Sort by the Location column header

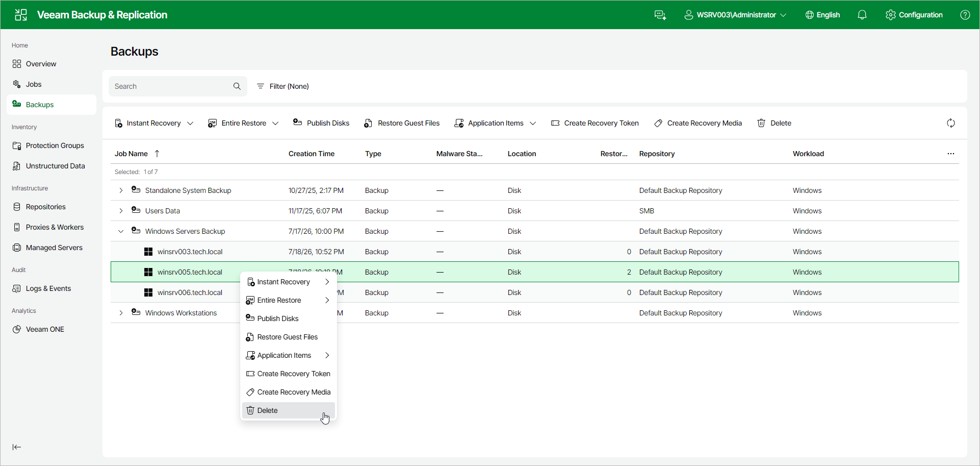(x=522, y=154)
